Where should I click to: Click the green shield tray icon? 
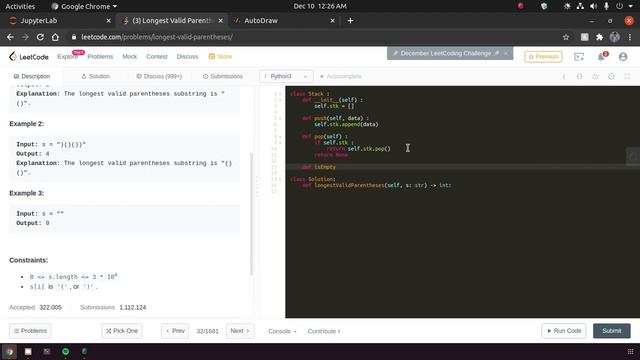(544, 6)
